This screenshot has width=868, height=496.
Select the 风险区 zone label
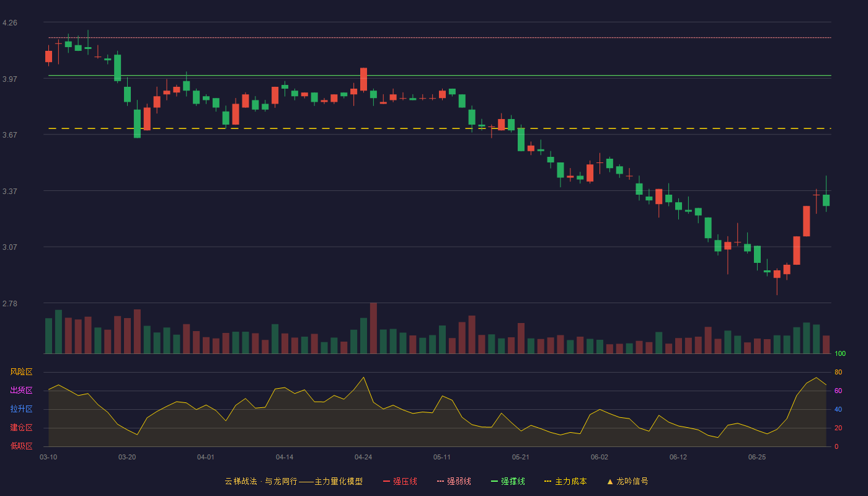coord(21,372)
